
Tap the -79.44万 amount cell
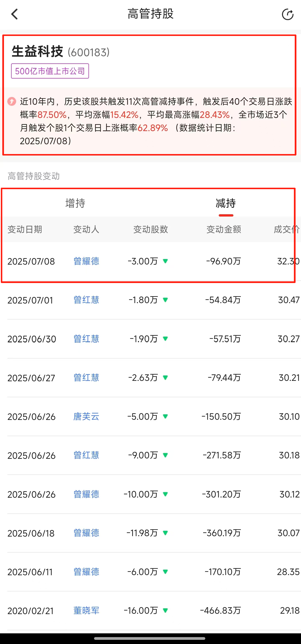(x=224, y=377)
